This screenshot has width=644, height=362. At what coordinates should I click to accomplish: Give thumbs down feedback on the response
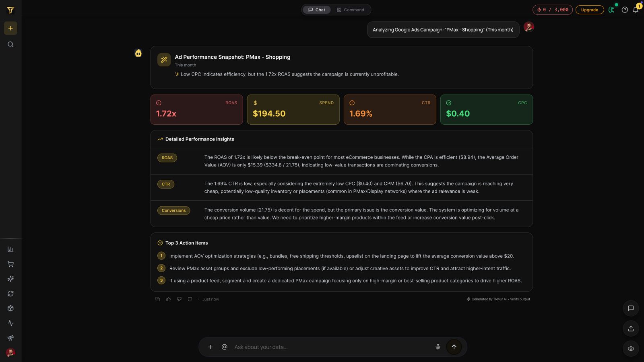[x=179, y=299]
